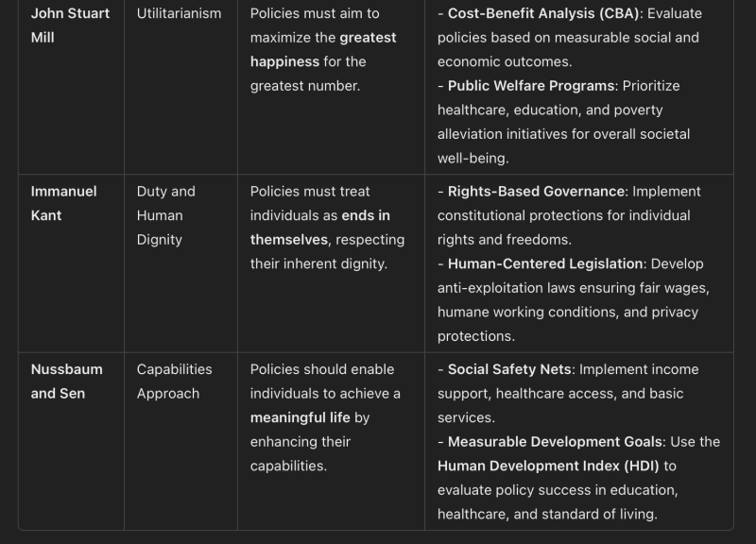Click the Public Welfare Programs heading
The height and width of the screenshot is (544, 756).
[530, 86]
